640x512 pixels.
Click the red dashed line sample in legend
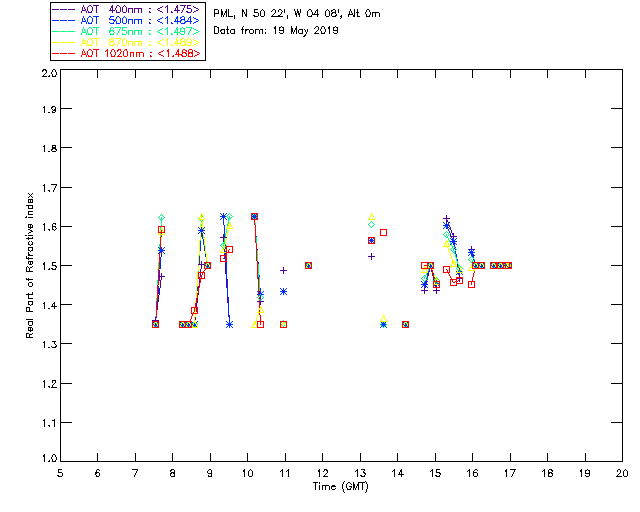(64, 53)
